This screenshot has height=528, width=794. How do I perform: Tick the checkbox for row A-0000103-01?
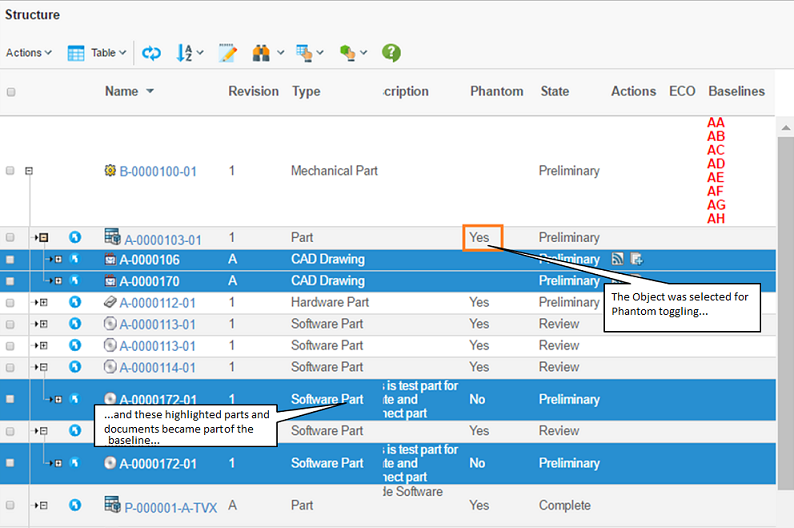(11, 238)
